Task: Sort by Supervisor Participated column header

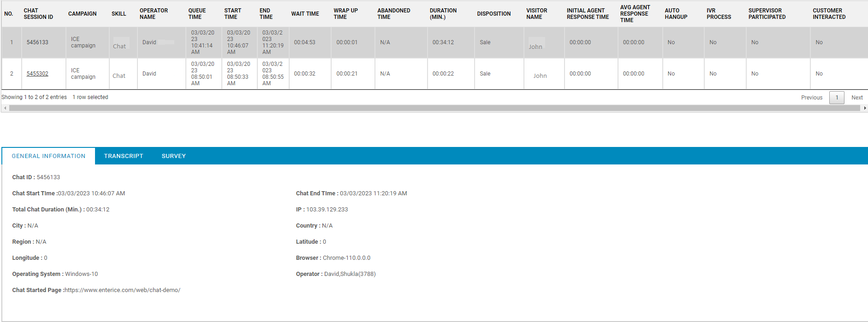Action: 767,14
